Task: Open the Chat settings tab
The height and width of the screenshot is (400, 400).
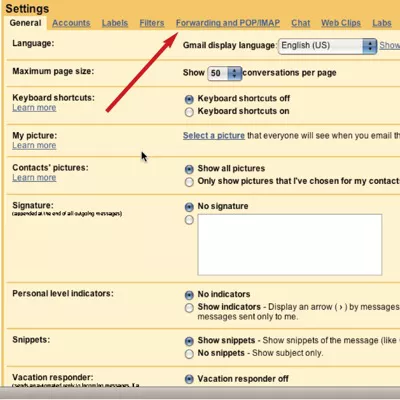Action: pyautogui.click(x=300, y=23)
